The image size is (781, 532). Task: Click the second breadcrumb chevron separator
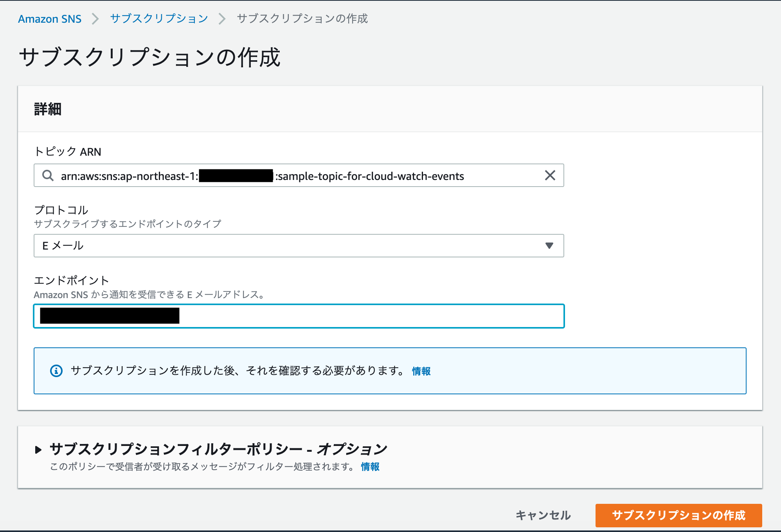point(222,19)
